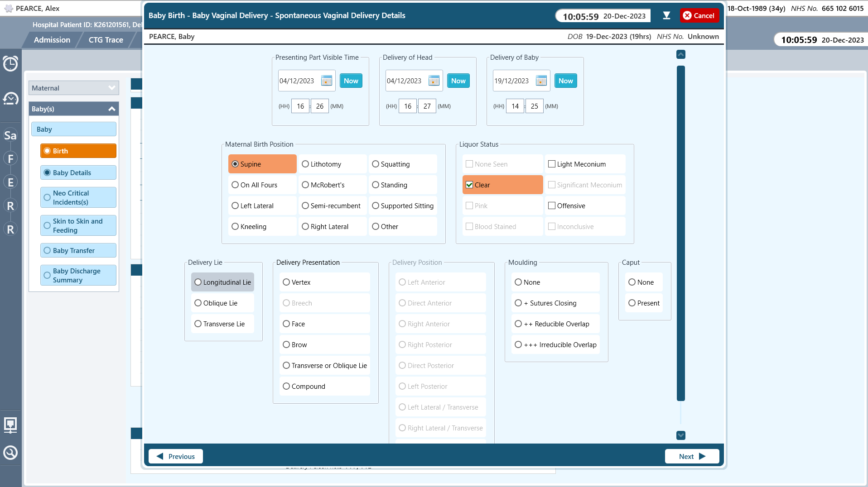Collapse the Baby(s) section
Image resolution: width=868 pixels, height=487 pixels.
coord(74,109)
